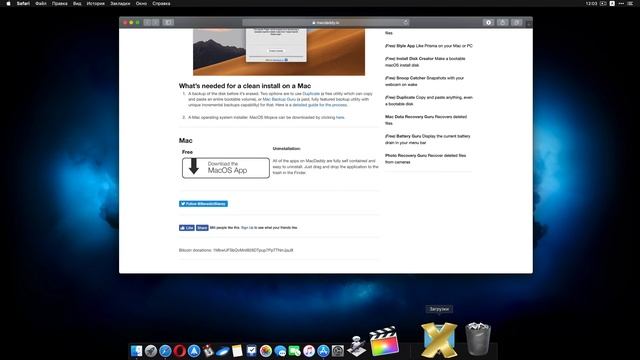The image size is (640, 360).
Task: Open the Opera browser in the Dock
Action: tap(179, 351)
